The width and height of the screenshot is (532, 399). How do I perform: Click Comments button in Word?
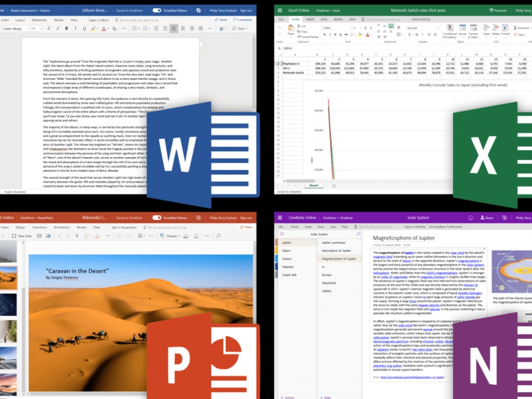(x=243, y=20)
